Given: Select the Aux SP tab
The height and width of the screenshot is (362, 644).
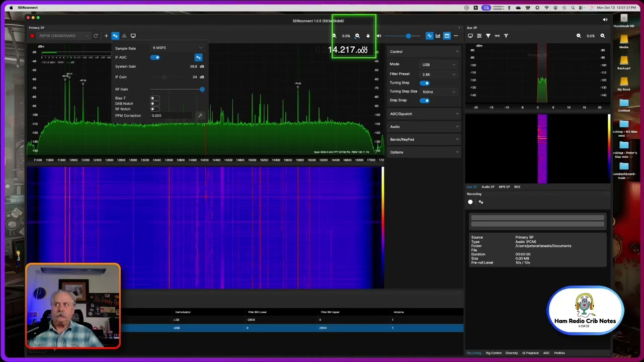Looking at the screenshot, I should tap(472, 187).
